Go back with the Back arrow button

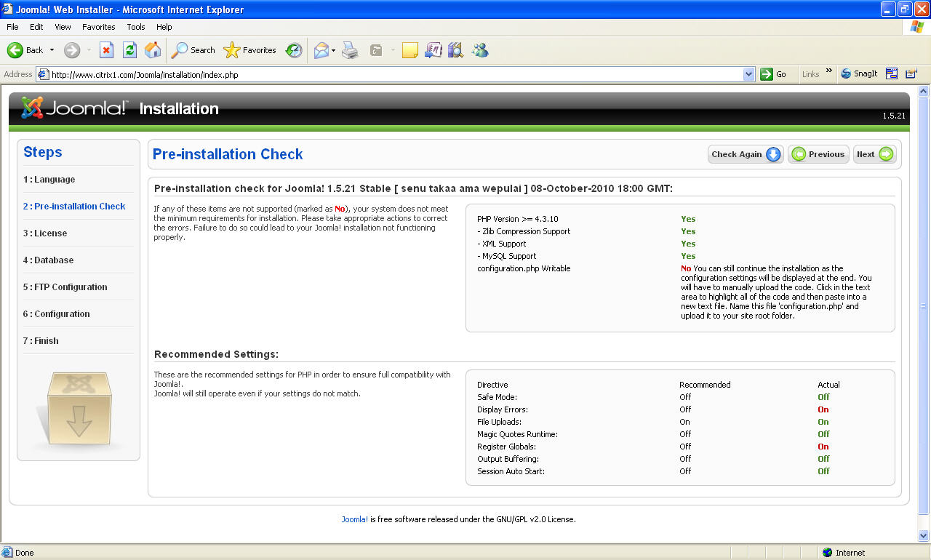pyautogui.click(x=25, y=50)
